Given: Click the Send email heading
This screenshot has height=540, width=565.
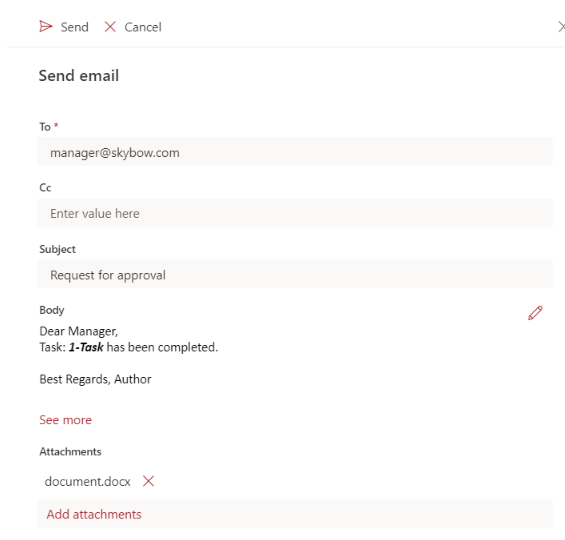Looking at the screenshot, I should pos(79,75).
